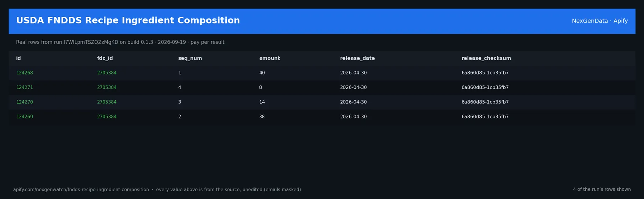Click amount value 40
This screenshot has height=199, width=644.
(262, 73)
